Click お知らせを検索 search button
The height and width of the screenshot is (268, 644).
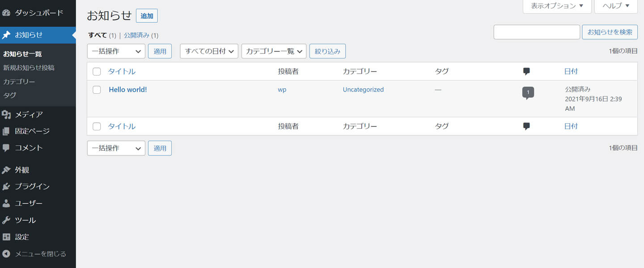[610, 32]
